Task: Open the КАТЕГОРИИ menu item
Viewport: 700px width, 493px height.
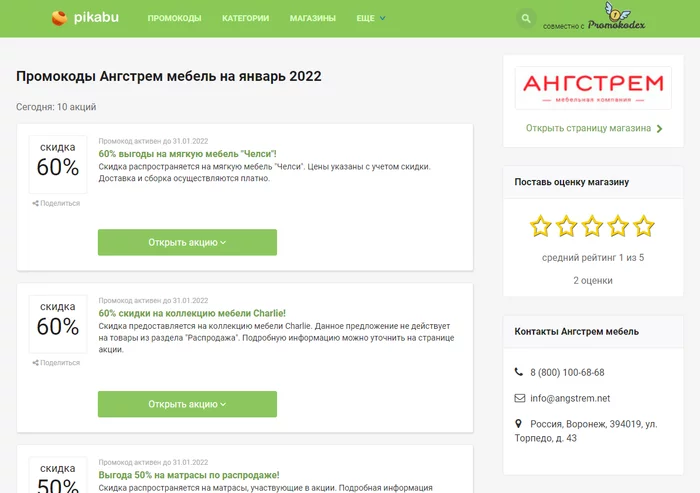Action: point(246,18)
